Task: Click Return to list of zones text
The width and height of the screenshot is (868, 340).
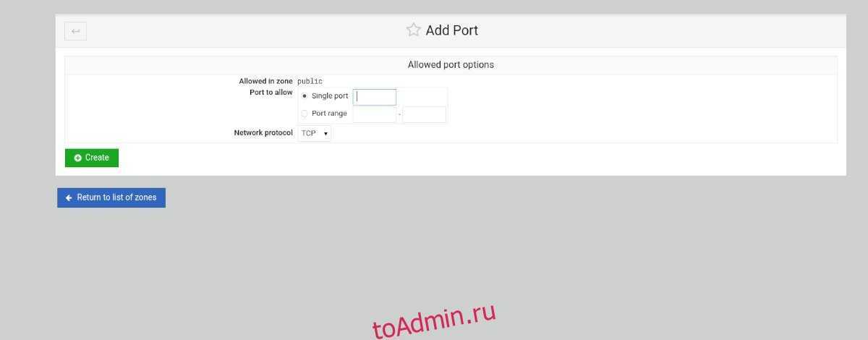Action: click(116, 197)
